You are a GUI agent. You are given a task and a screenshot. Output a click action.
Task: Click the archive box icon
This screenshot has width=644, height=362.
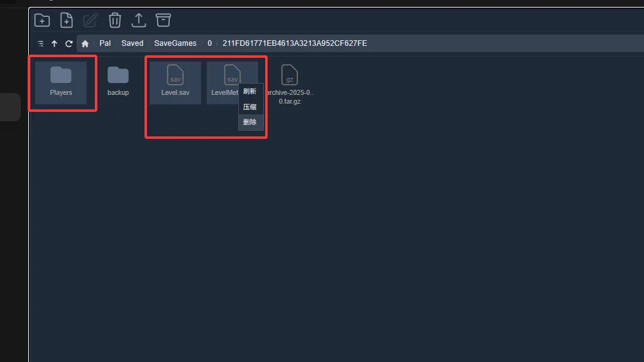tap(163, 20)
